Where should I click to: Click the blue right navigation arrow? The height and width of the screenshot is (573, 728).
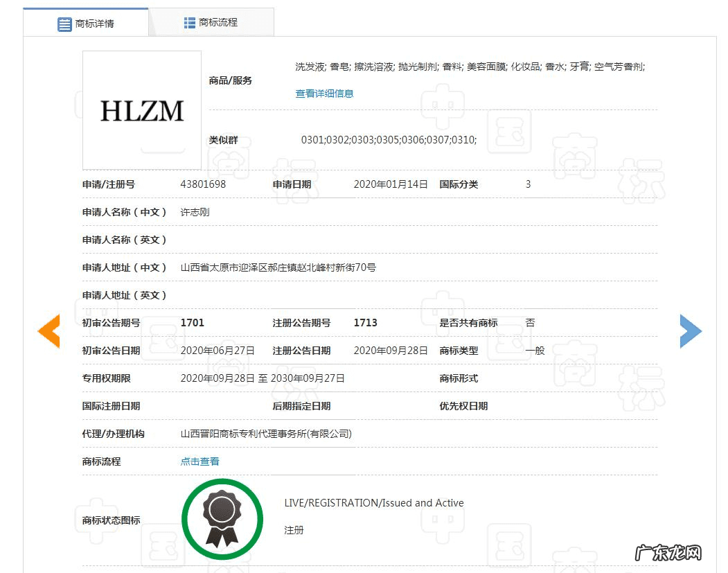(691, 331)
